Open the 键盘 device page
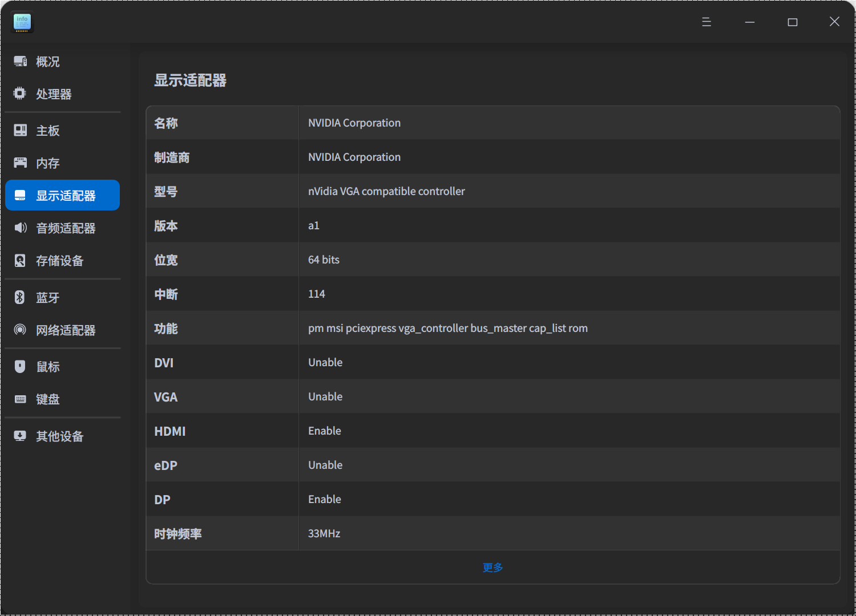856x616 pixels. [x=63, y=399]
